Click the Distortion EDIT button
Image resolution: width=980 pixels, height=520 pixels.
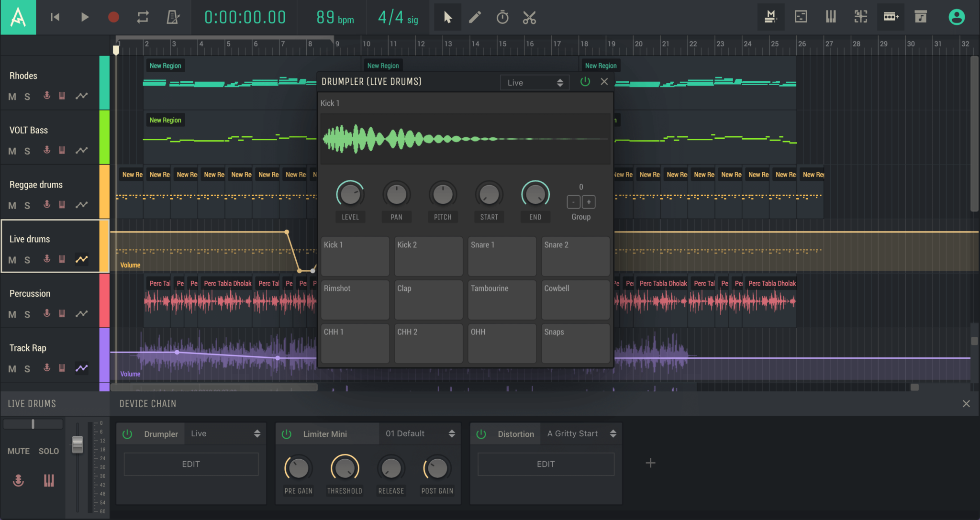point(546,464)
